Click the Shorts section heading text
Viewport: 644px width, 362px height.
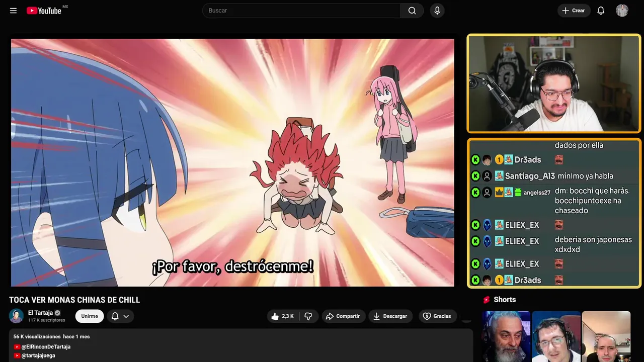click(505, 300)
